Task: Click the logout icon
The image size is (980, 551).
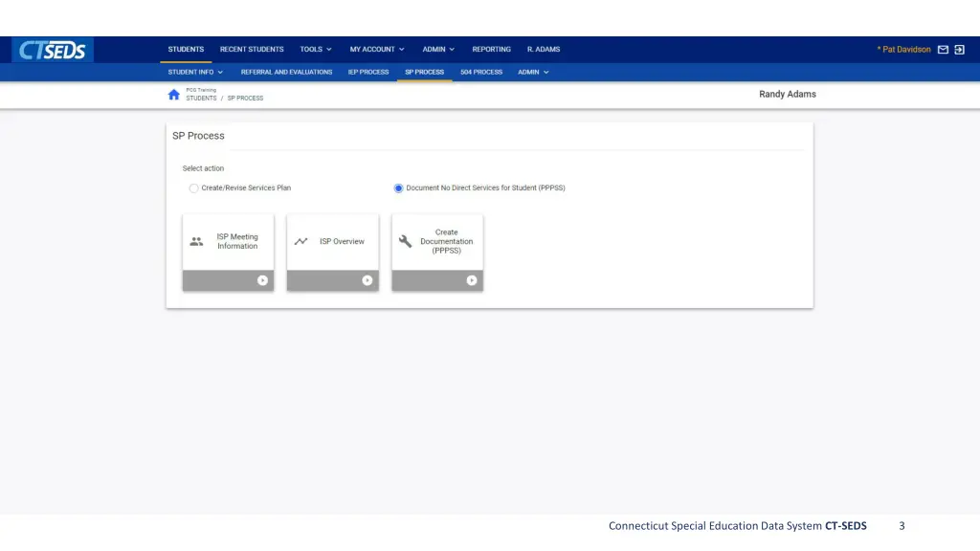Action: coord(960,50)
